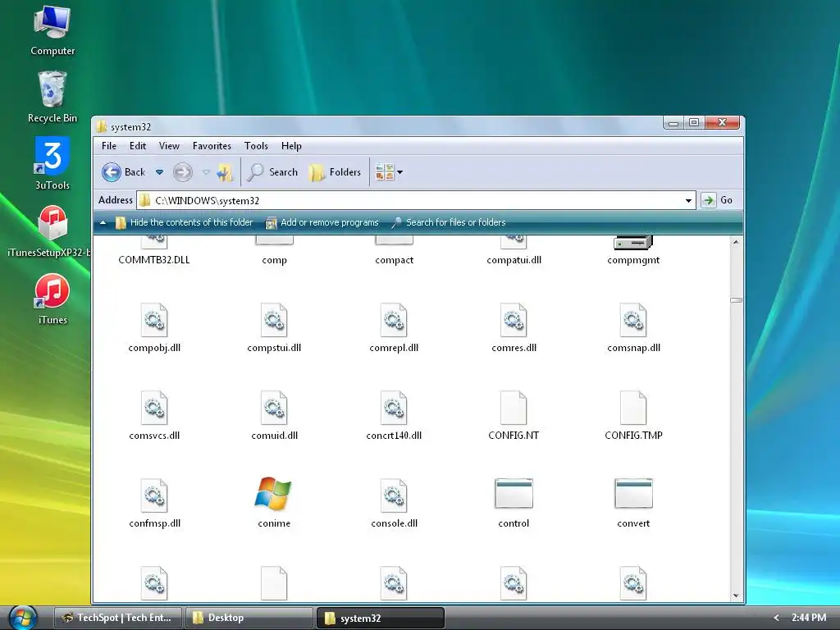Switch to Desktop taskbar window
This screenshot has height=630, width=840.
pos(249,618)
